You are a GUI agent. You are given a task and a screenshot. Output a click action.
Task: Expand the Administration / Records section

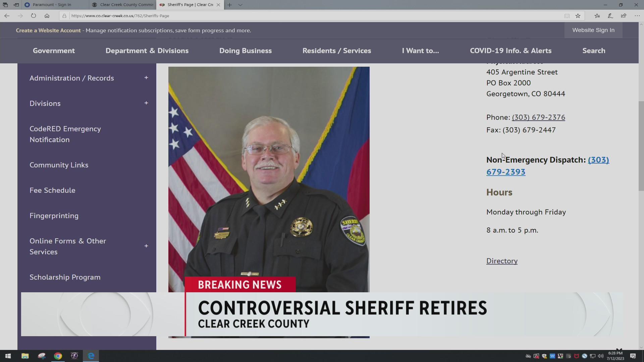pos(146,78)
